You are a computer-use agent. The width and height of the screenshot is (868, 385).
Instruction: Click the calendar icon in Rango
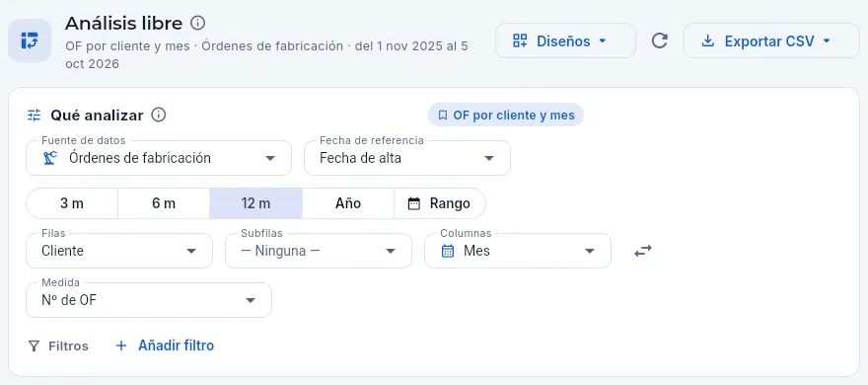414,203
